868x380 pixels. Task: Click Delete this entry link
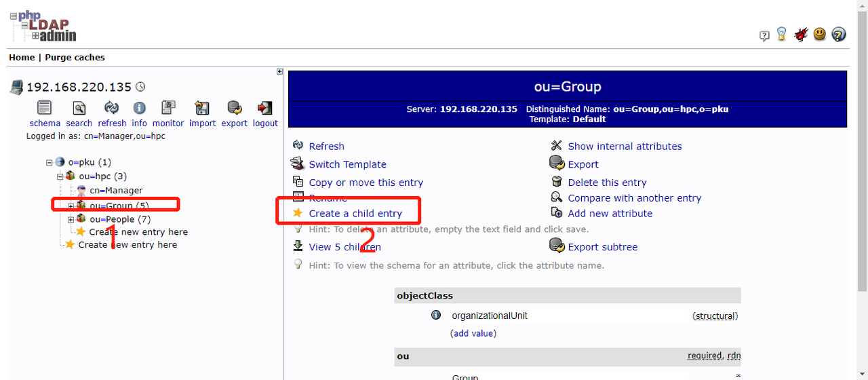point(607,183)
